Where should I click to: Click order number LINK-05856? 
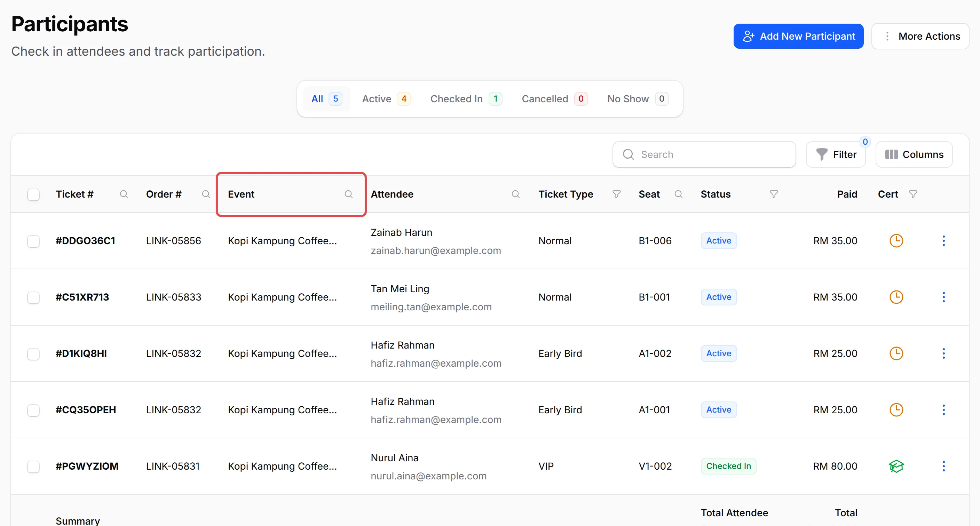point(173,241)
